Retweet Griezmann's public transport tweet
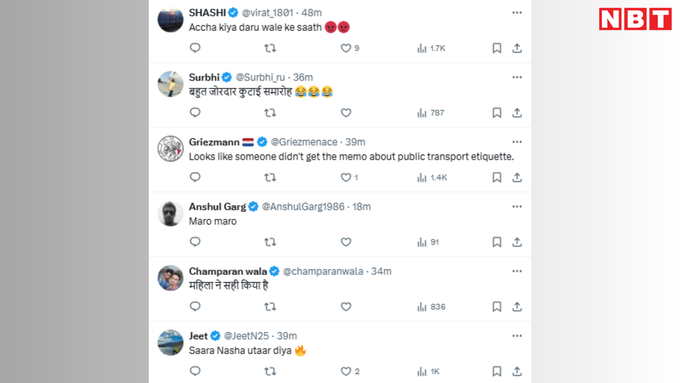 (x=270, y=177)
